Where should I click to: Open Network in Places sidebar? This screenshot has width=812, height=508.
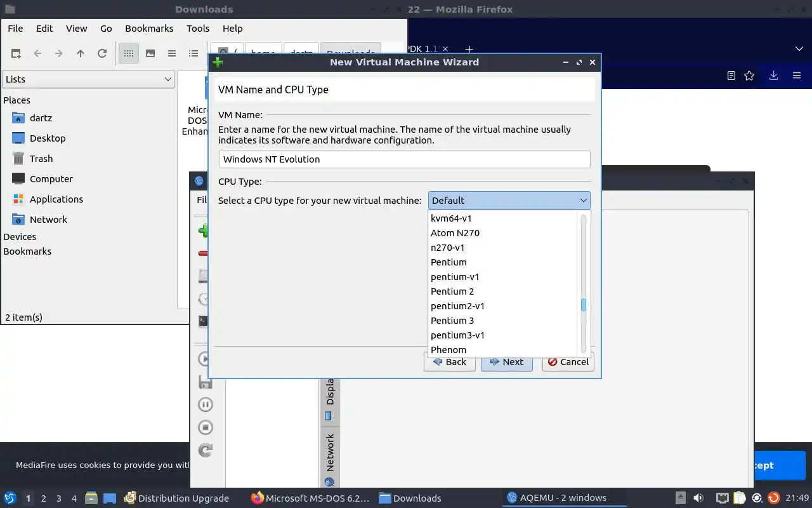pyautogui.click(x=48, y=220)
